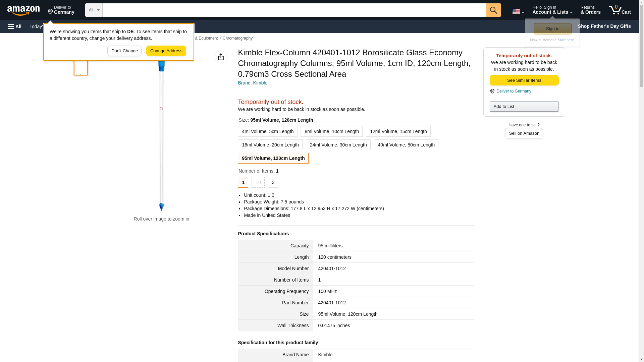The height and width of the screenshot is (362, 644).
Task: Click the Amazon logo
Action: (23, 10)
